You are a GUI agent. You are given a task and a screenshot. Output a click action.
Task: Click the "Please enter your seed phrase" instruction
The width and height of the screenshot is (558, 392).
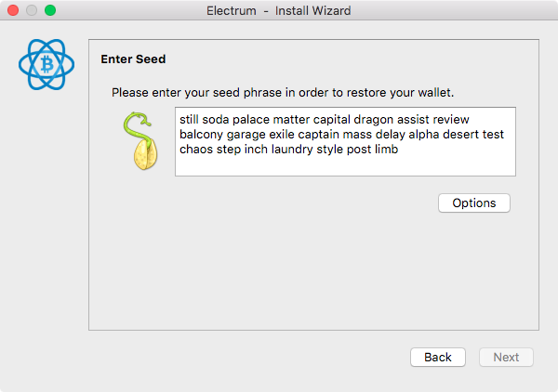283,92
